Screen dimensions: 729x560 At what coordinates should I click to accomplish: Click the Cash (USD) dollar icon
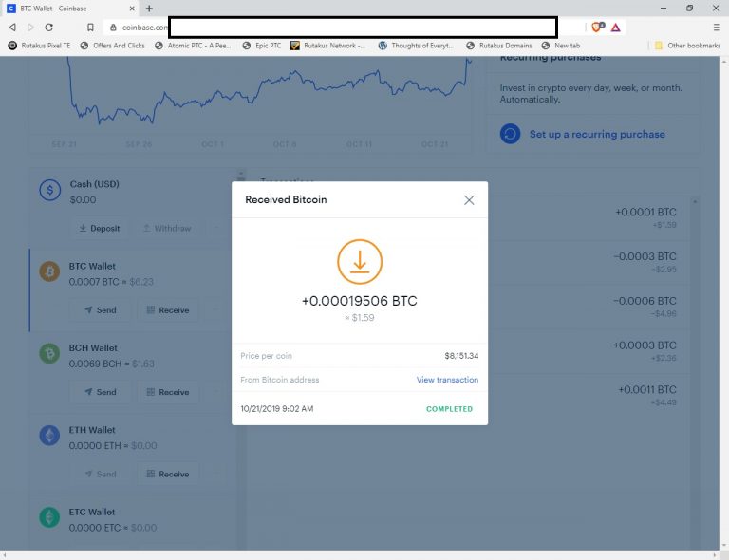50,190
